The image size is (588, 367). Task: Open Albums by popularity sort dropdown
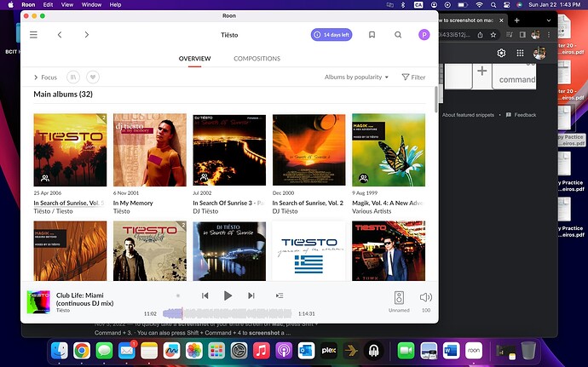point(356,77)
